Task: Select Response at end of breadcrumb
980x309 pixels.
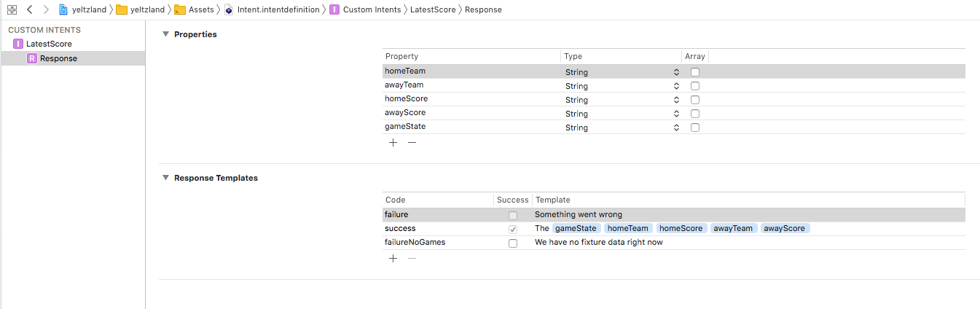Action: (483, 9)
